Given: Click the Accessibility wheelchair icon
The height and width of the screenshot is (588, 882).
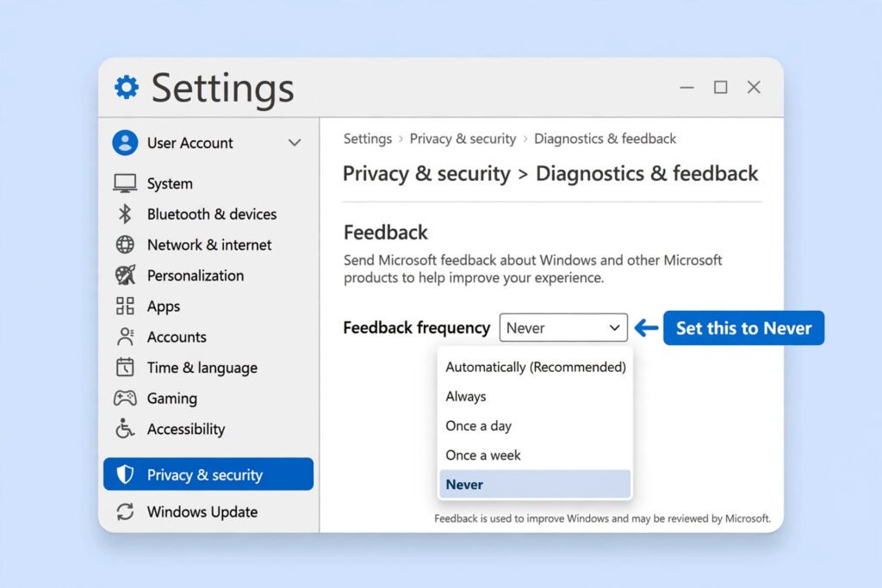Looking at the screenshot, I should click(x=125, y=429).
